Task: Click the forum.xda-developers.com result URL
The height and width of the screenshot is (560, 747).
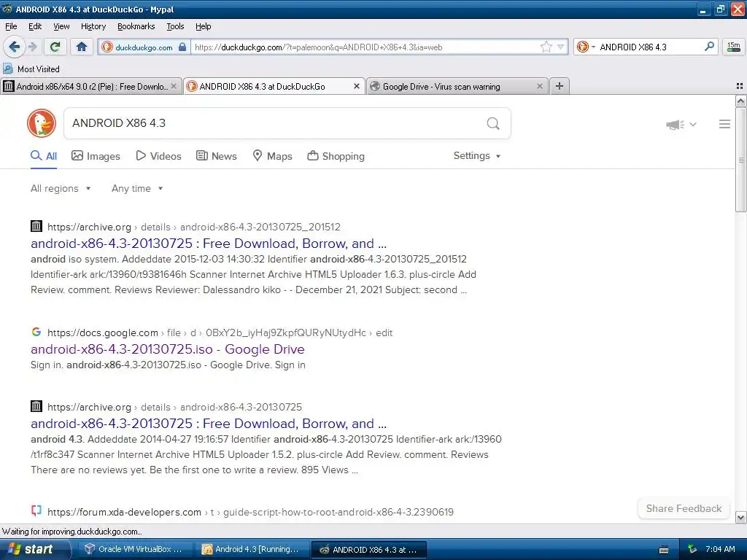Action: coord(251,512)
